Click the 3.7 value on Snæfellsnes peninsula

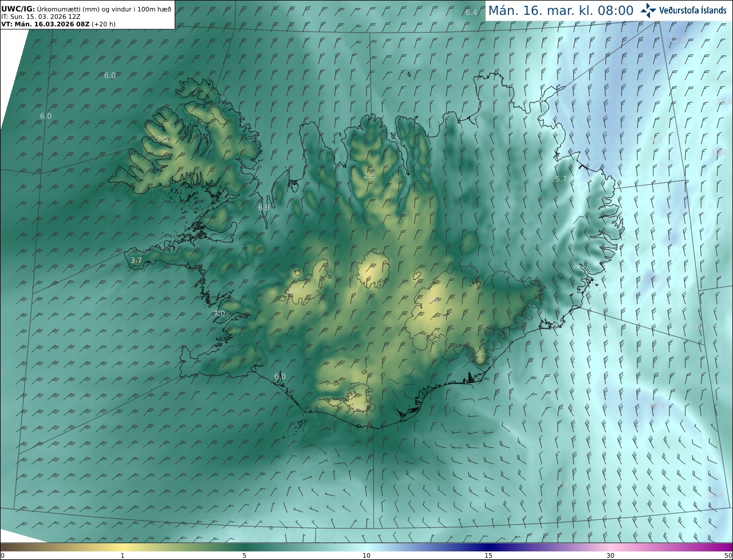pyautogui.click(x=136, y=261)
